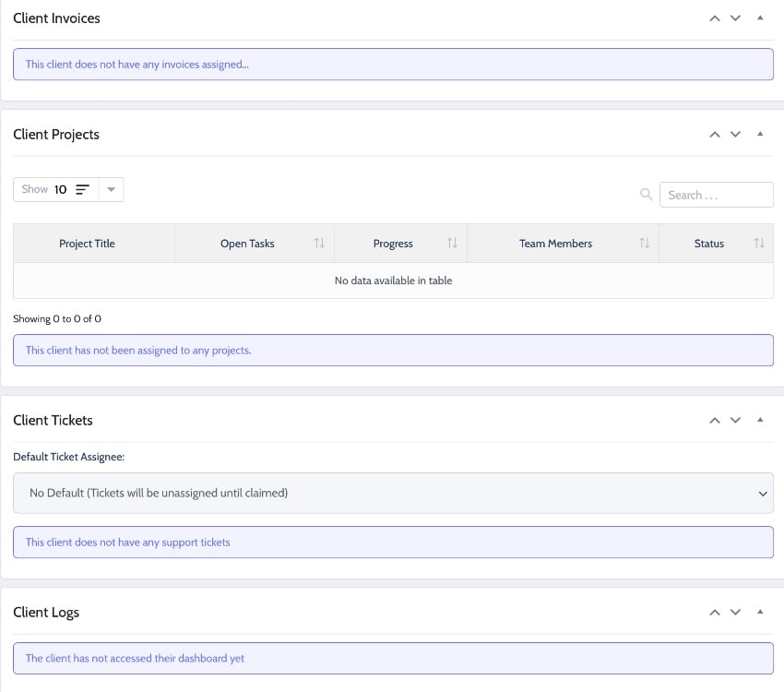Open the Default Ticket Assignee dropdown

click(392, 493)
